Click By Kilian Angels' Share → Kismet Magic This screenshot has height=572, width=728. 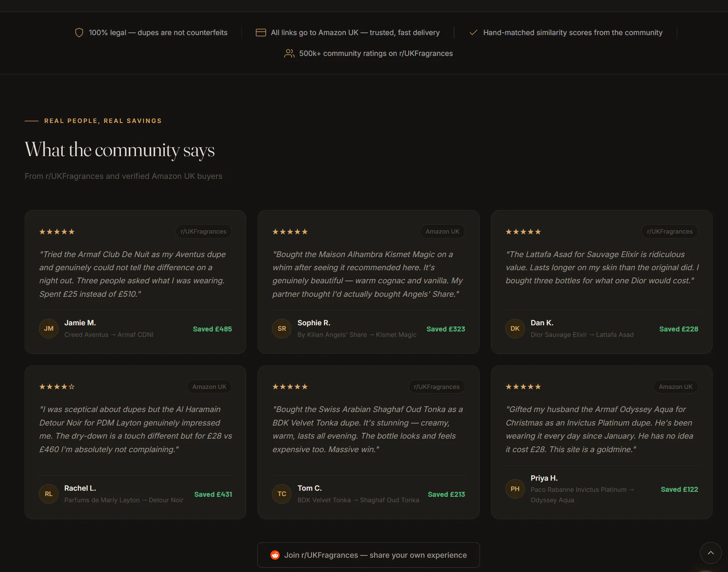pos(357,335)
